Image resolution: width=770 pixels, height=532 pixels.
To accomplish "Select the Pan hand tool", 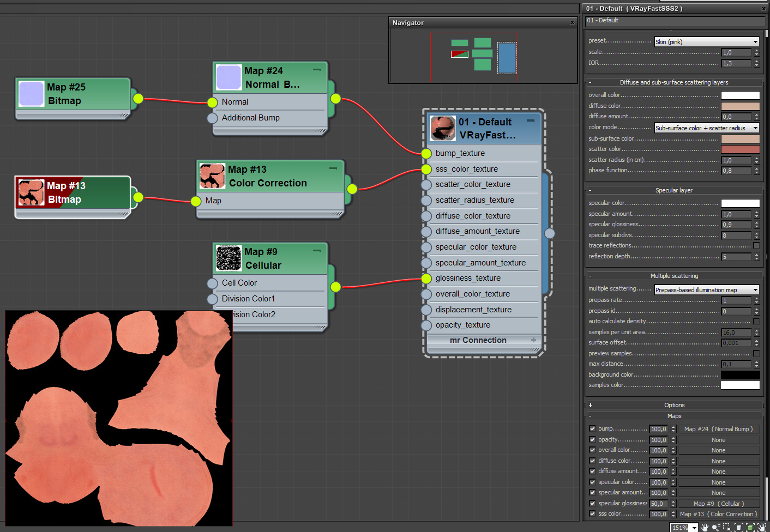I will (705, 528).
